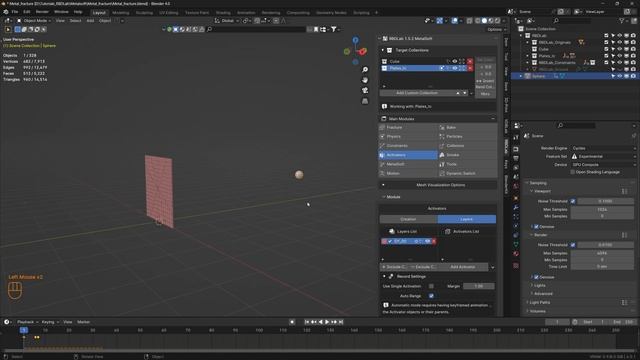Hide RBDLab collection in outliner viewport
This screenshot has height=360, width=640.
pos(620,36)
